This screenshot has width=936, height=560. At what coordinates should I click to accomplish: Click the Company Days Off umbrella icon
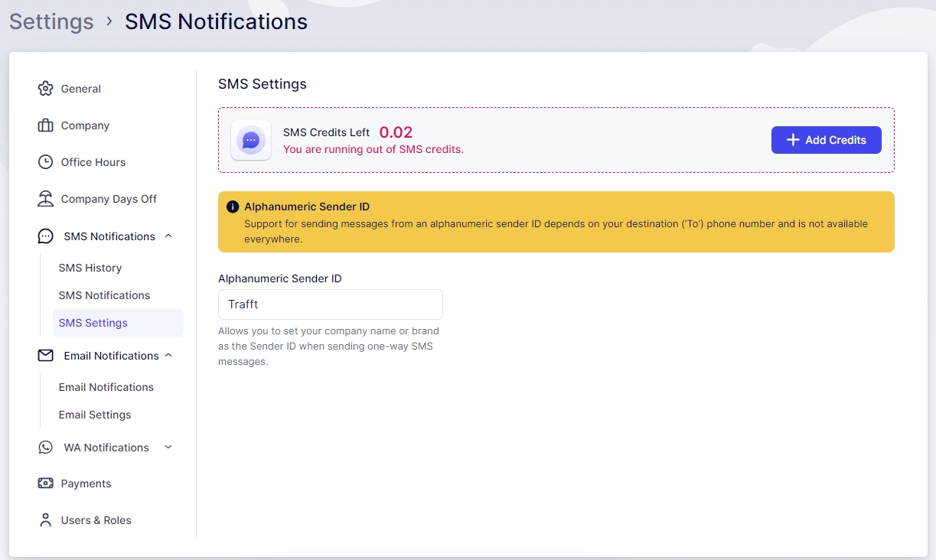click(x=46, y=199)
